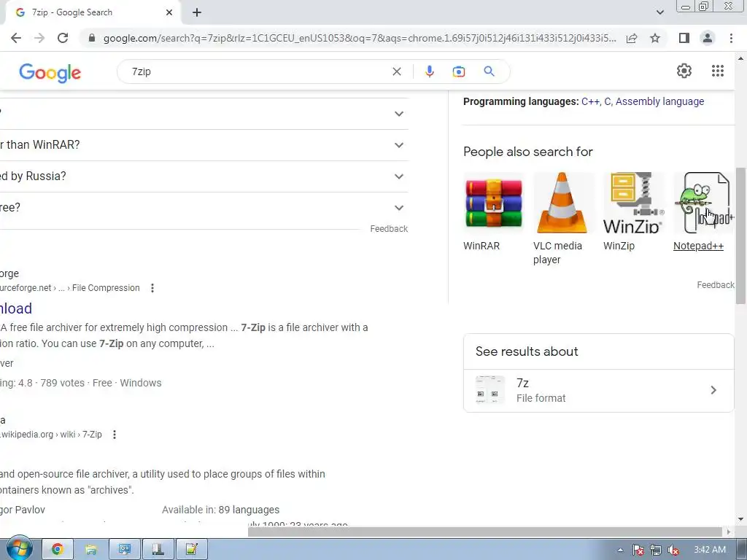This screenshot has width=747, height=560.
Task: Open the SourceForge download result title
Action: pyautogui.click(x=16, y=308)
